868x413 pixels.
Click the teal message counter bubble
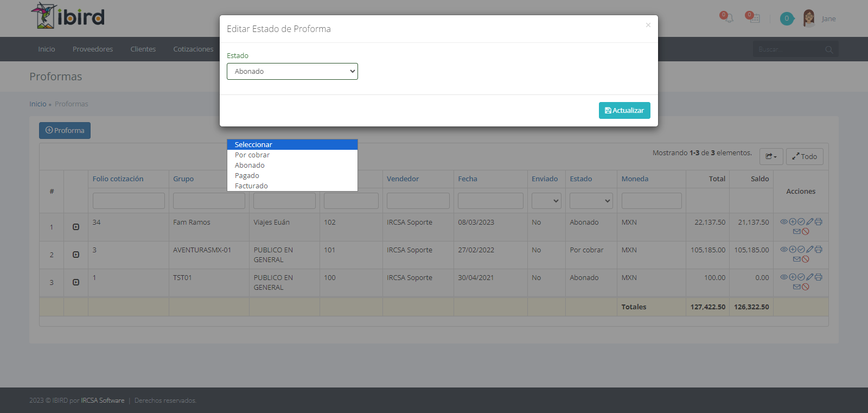click(787, 18)
